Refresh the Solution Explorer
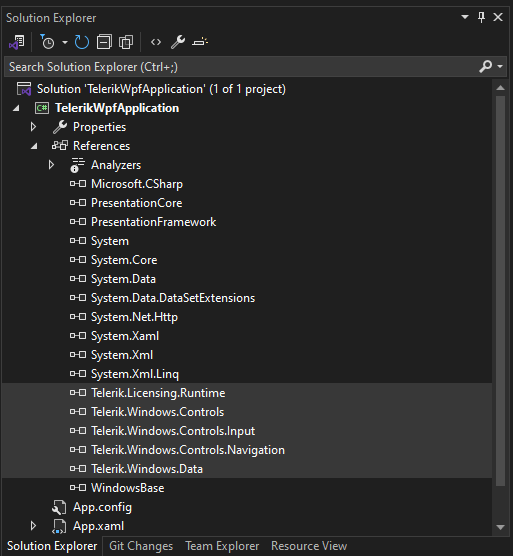This screenshot has height=556, width=513. coord(82,42)
